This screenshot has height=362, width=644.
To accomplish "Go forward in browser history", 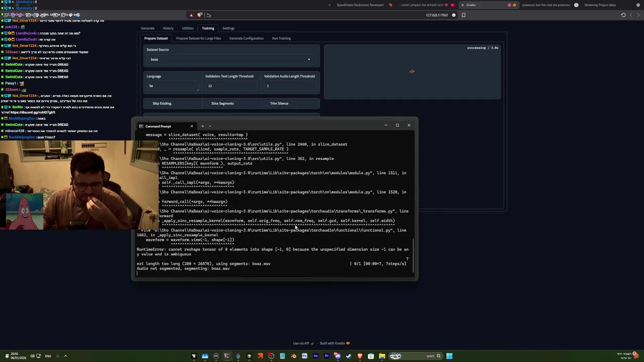I will (x=631, y=15).
